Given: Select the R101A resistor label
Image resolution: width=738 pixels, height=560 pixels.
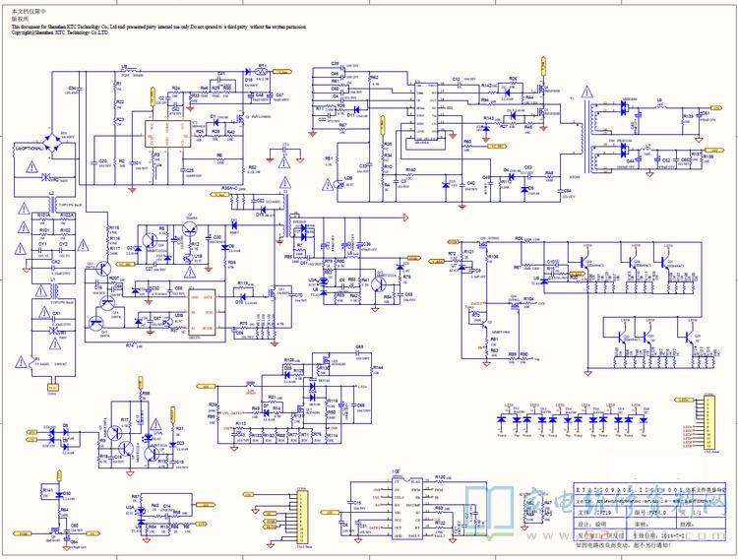Looking at the screenshot, I should tap(43, 216).
